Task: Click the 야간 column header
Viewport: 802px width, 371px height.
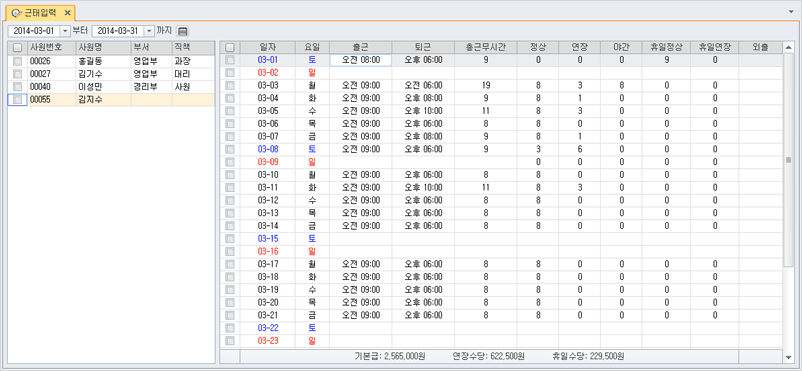Action: (x=621, y=47)
